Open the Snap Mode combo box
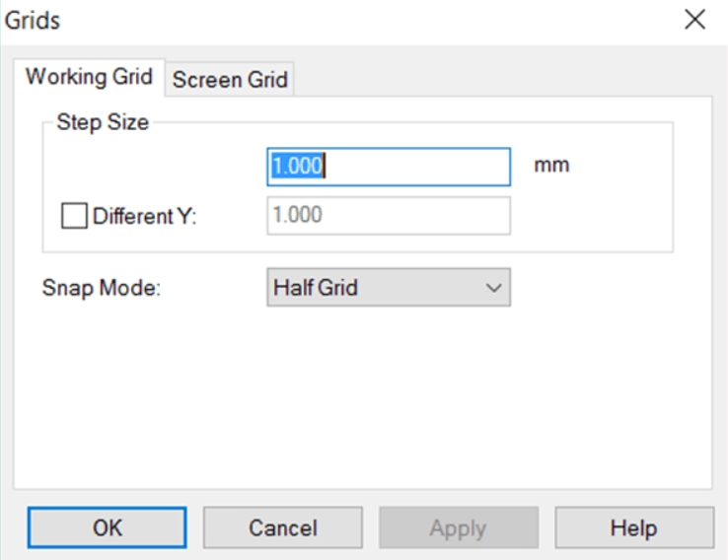 point(389,289)
